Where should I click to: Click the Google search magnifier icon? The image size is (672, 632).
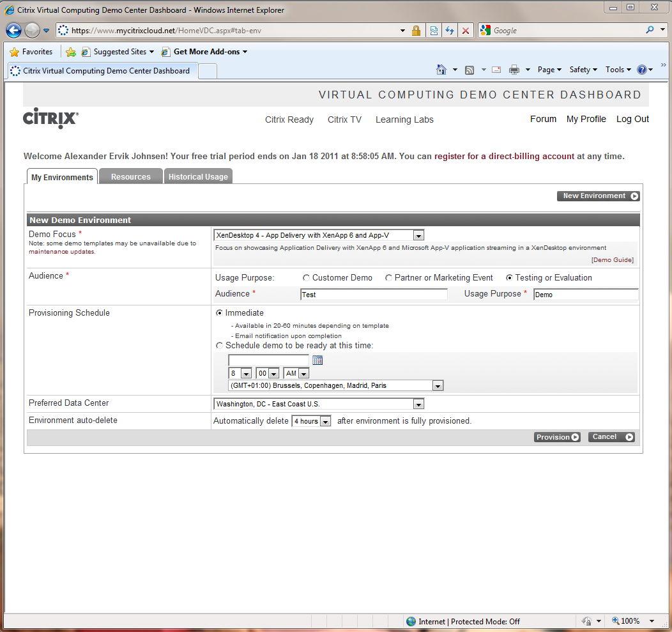650,30
